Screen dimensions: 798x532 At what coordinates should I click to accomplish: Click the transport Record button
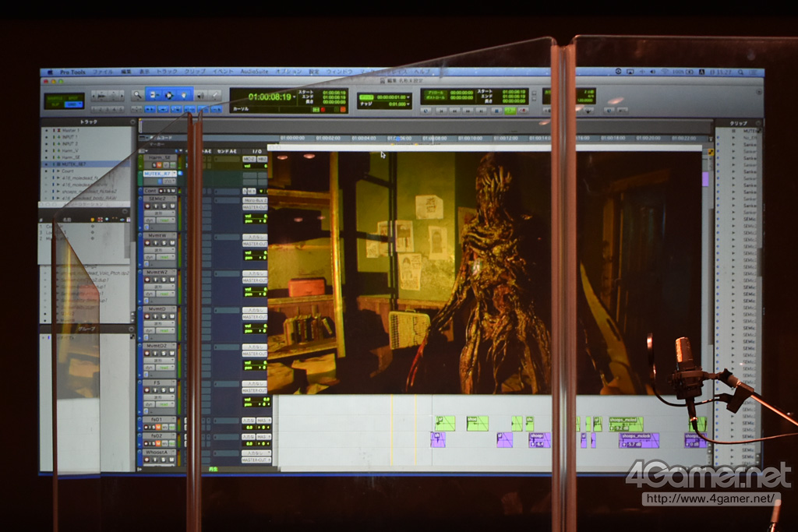[x=523, y=111]
